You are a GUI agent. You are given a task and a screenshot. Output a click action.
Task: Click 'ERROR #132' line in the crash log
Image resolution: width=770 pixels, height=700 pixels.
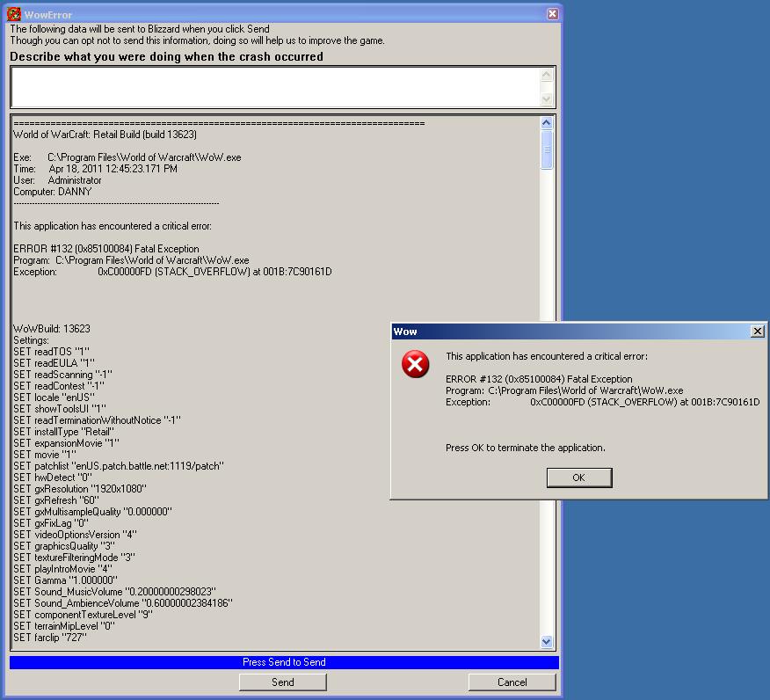106,249
